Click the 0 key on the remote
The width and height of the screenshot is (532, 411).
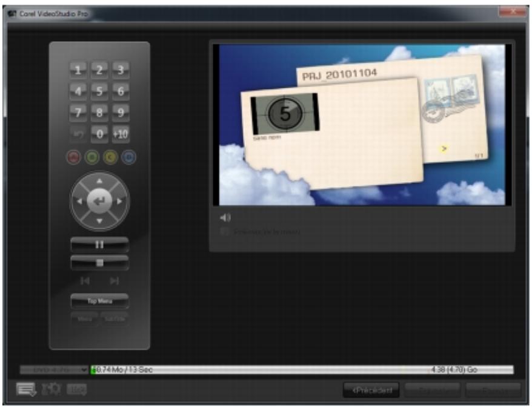click(x=99, y=134)
